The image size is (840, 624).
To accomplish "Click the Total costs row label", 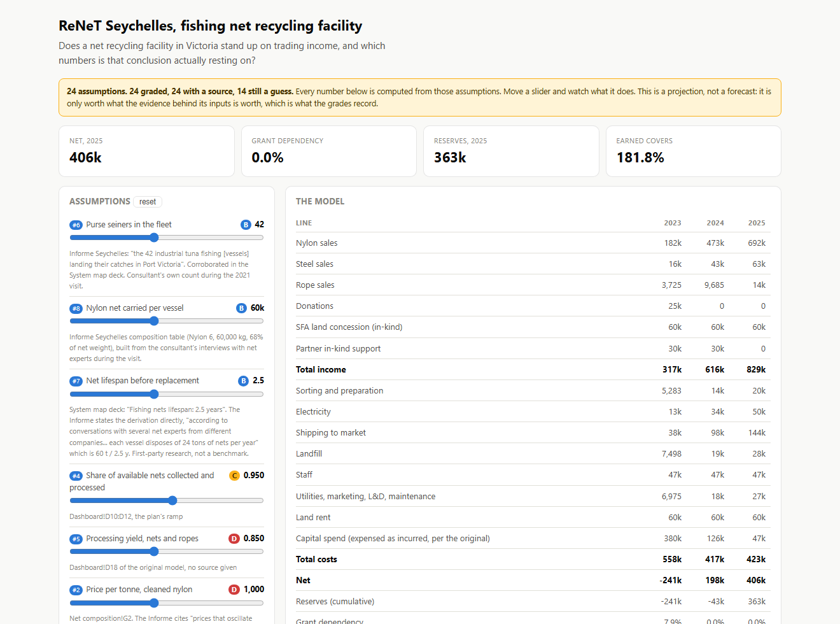I will tap(316, 560).
